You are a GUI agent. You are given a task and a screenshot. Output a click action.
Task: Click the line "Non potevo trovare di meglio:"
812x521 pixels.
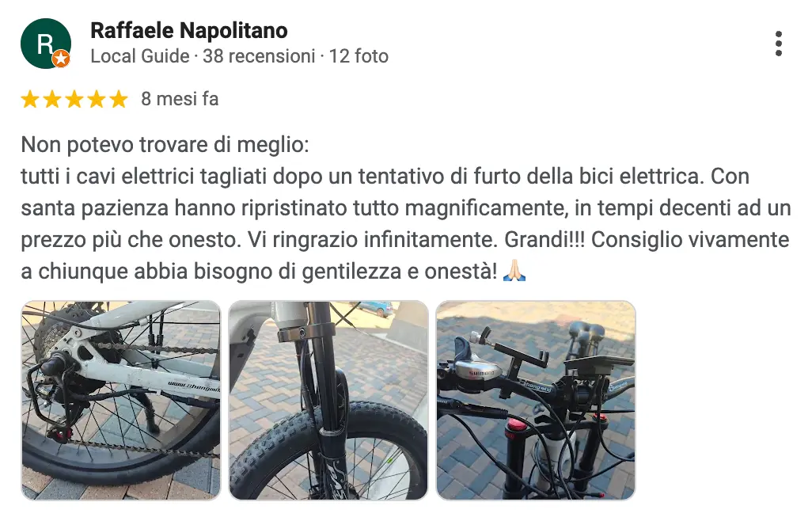[165, 145]
